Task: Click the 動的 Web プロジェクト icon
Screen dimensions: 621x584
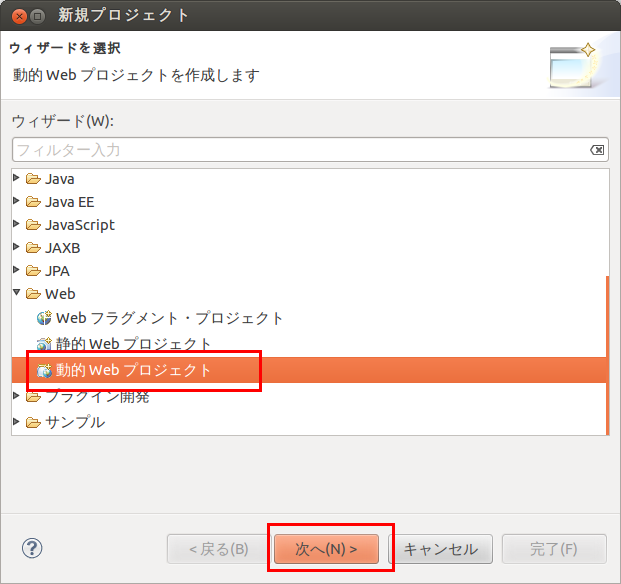Action: [x=44, y=370]
